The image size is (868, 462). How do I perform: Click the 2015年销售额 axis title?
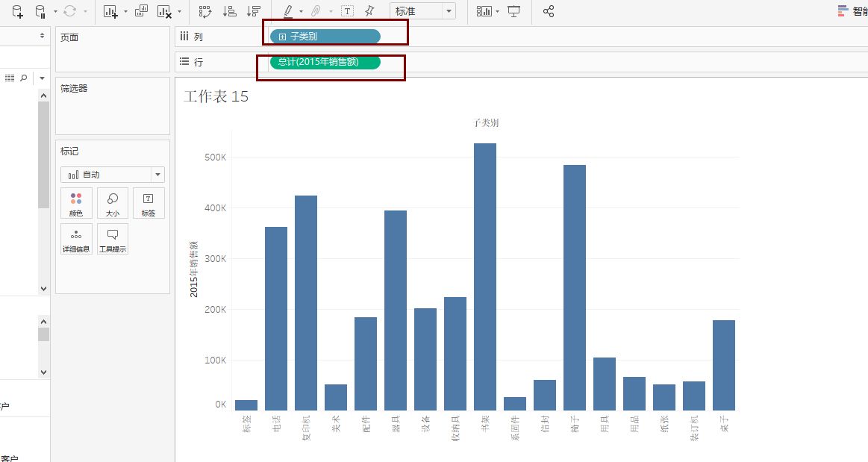coord(193,269)
